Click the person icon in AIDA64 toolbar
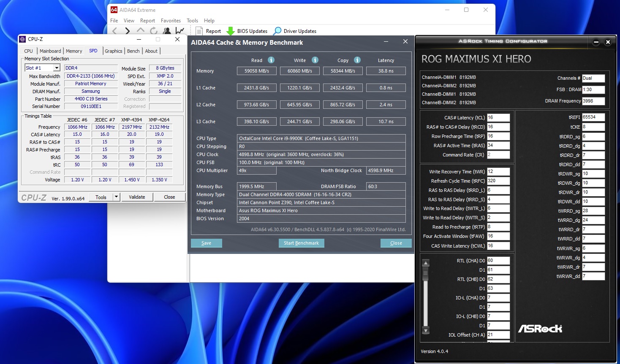Viewport: 620px width, 364px height. point(167,31)
